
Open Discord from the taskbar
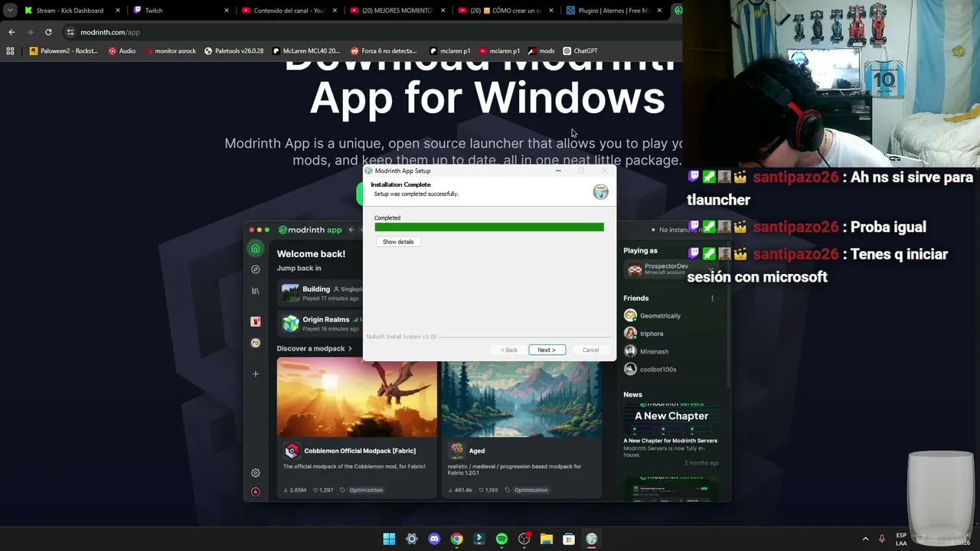click(434, 540)
